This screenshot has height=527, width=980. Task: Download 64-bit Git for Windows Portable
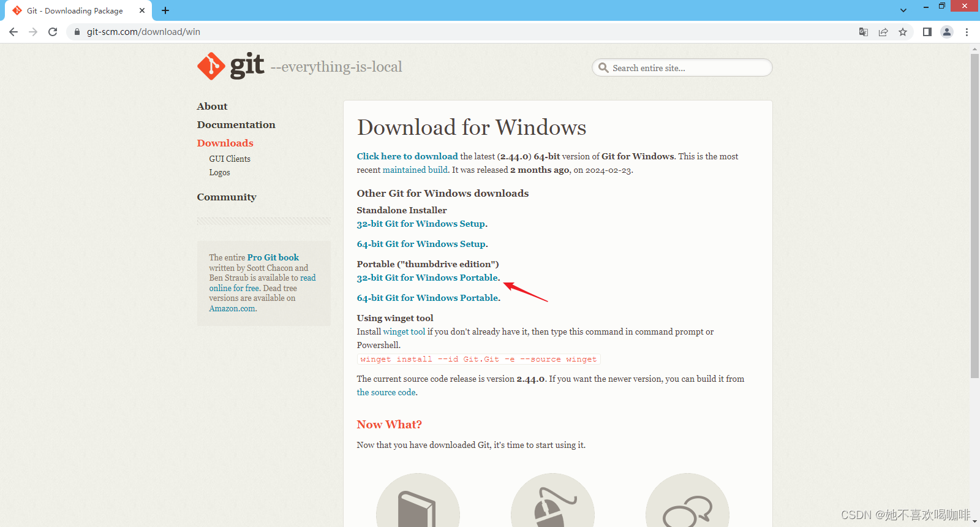[428, 298]
